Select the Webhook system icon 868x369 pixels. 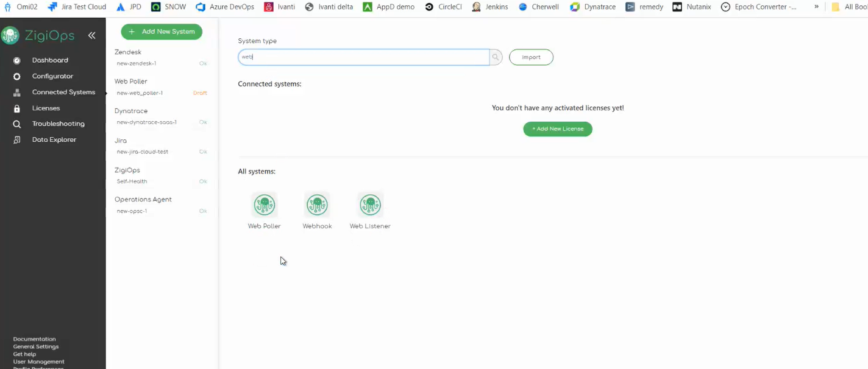pyautogui.click(x=317, y=205)
